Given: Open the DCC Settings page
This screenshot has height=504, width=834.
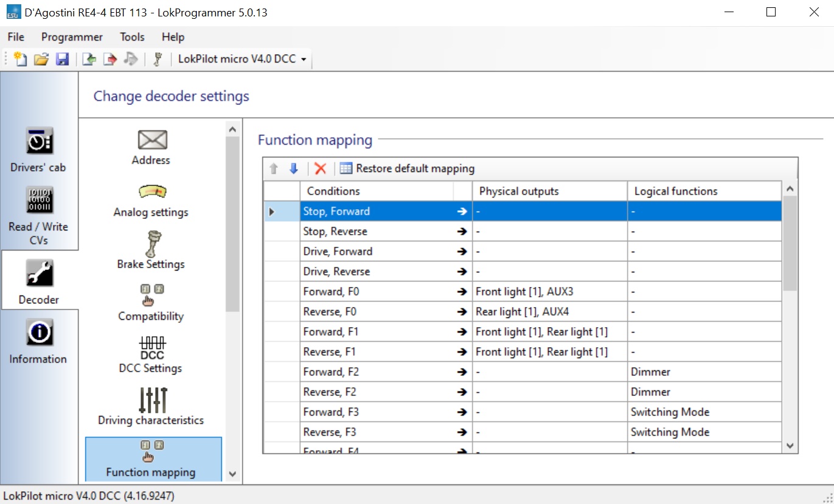Looking at the screenshot, I should tap(151, 354).
